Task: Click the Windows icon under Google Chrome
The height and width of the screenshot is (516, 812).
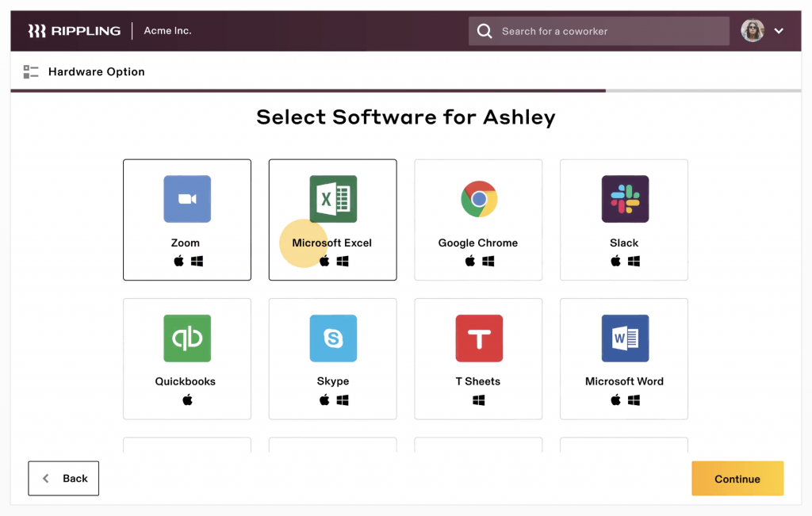Action: click(488, 262)
